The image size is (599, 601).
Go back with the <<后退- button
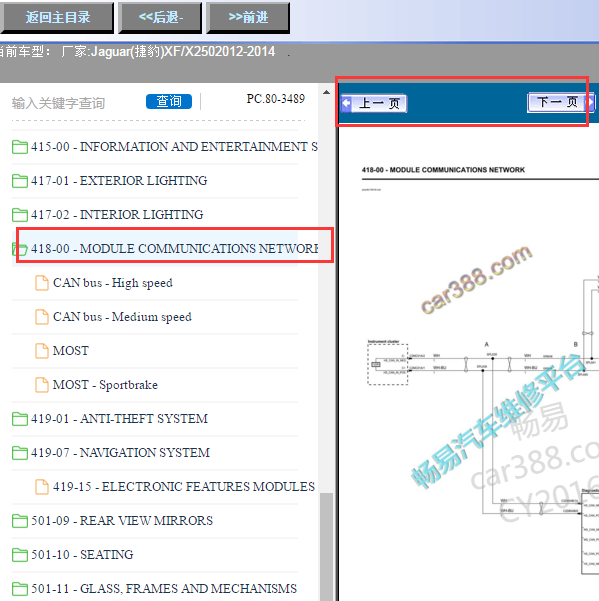tap(160, 18)
